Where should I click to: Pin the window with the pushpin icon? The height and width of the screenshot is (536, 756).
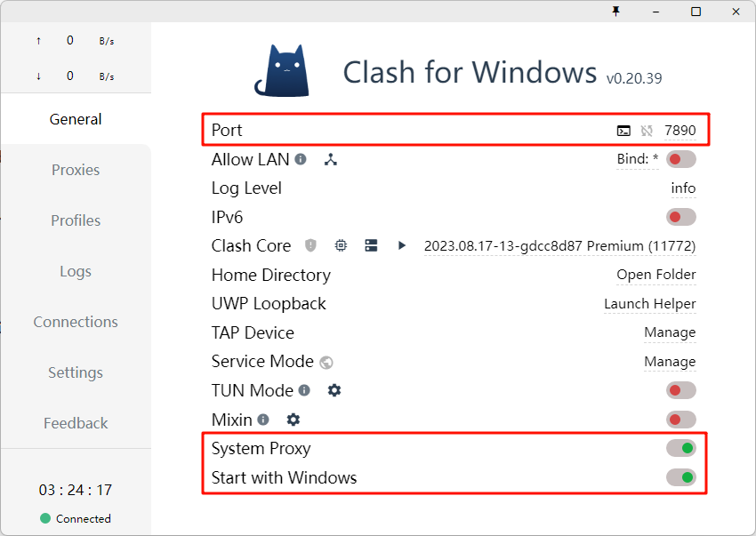[615, 11]
